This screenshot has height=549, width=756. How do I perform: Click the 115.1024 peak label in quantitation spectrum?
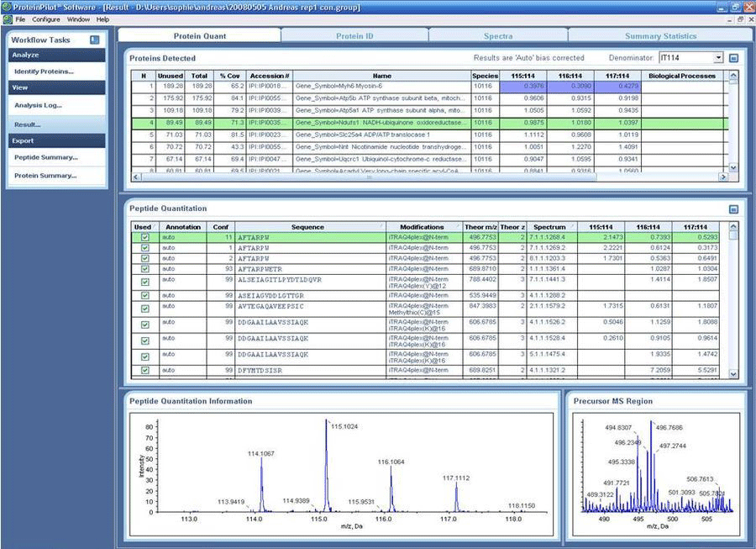[344, 426]
